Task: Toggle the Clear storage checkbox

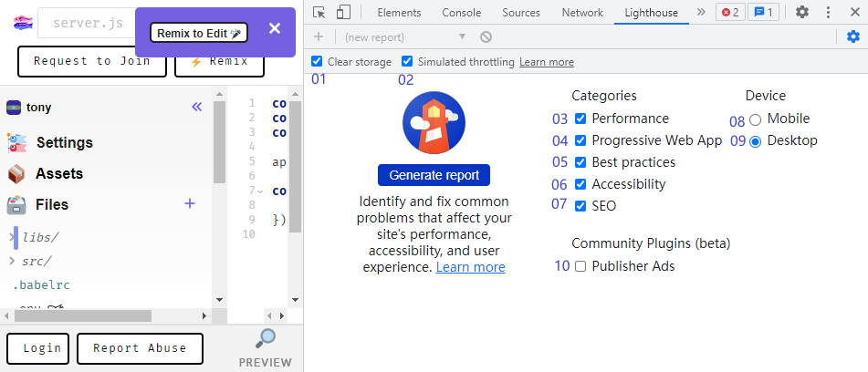Action: pos(317,62)
